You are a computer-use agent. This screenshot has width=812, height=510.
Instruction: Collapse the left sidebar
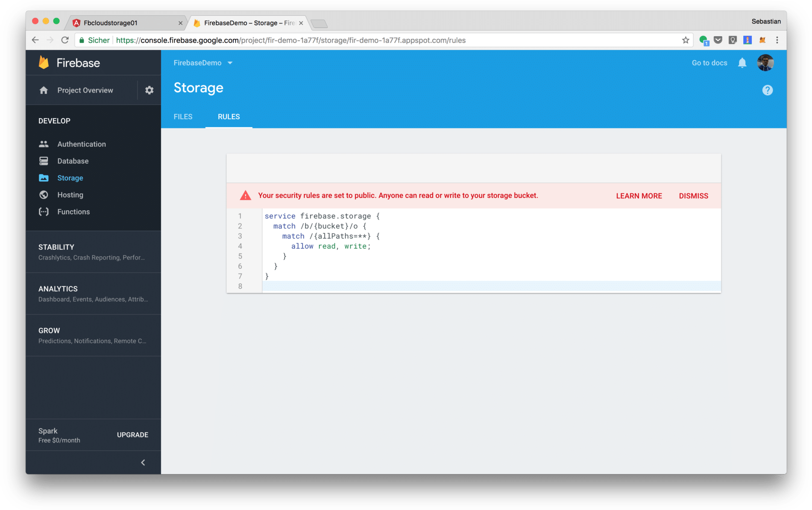pyautogui.click(x=143, y=462)
